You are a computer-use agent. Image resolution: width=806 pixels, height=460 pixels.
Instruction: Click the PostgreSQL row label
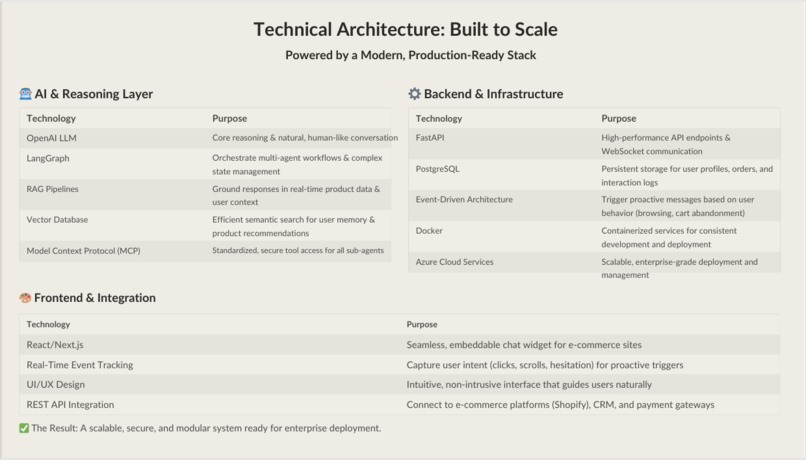pyautogui.click(x=437, y=169)
